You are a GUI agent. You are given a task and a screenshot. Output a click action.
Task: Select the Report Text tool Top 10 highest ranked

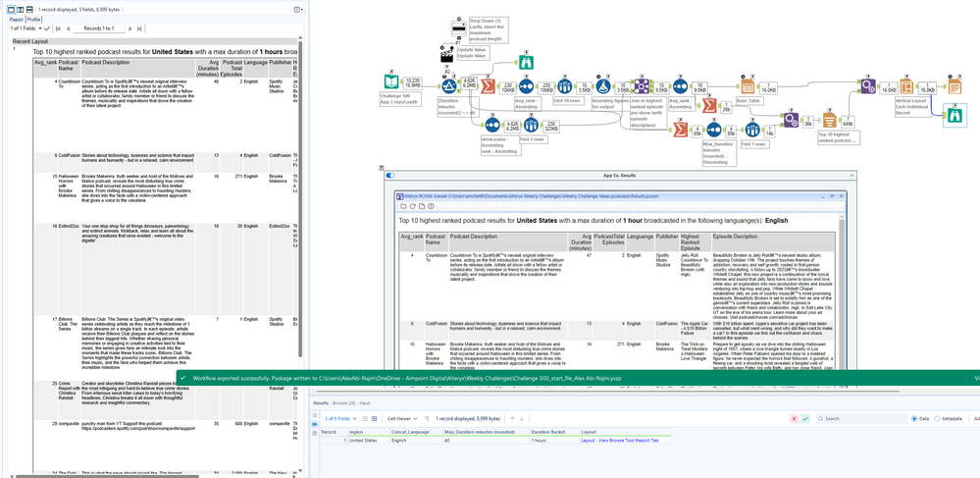[829, 120]
